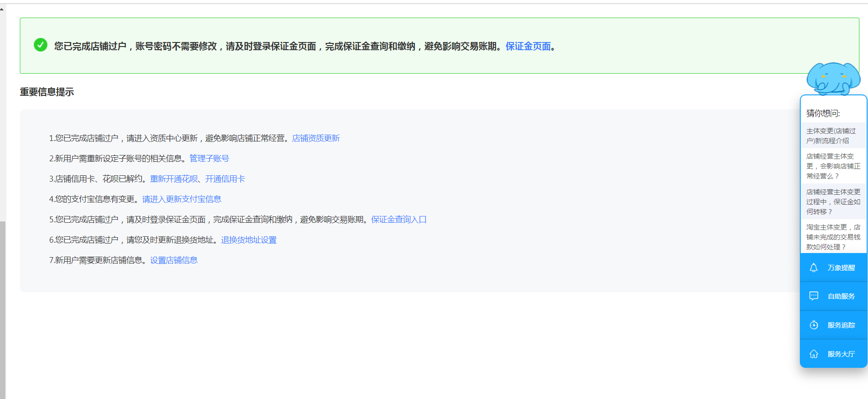Viewport: 868px width, 399px height.
Task: Click the green checkmark success icon
Action: click(x=41, y=45)
